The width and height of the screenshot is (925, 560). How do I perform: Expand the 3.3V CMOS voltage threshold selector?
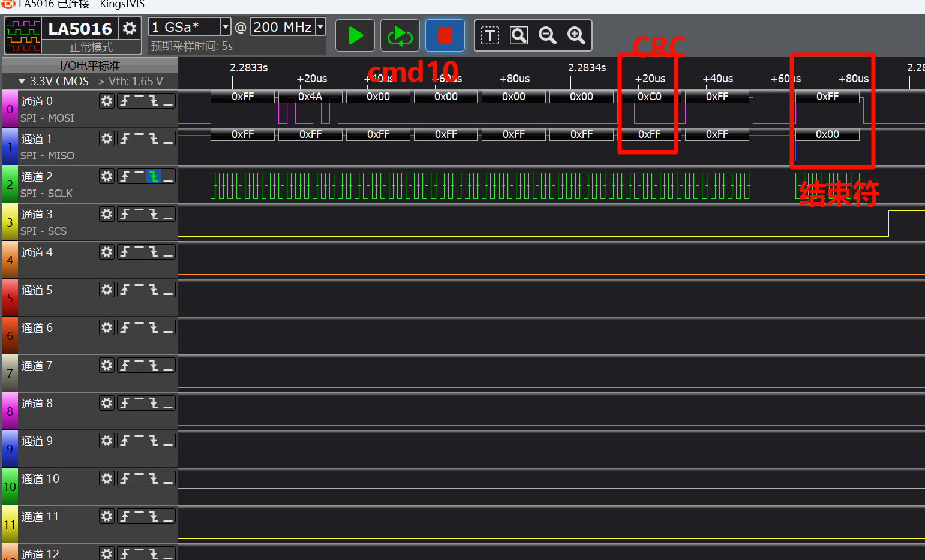22,81
